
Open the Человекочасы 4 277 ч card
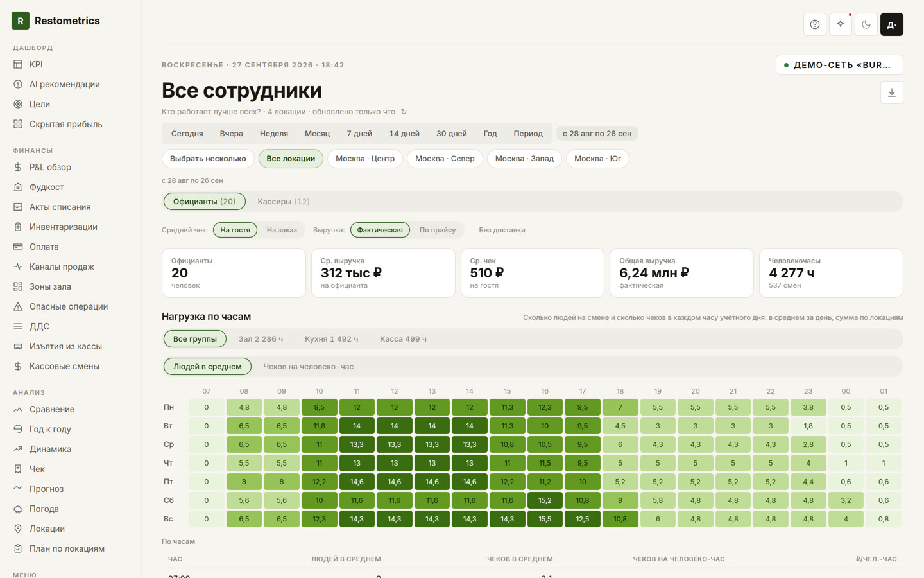(831, 273)
